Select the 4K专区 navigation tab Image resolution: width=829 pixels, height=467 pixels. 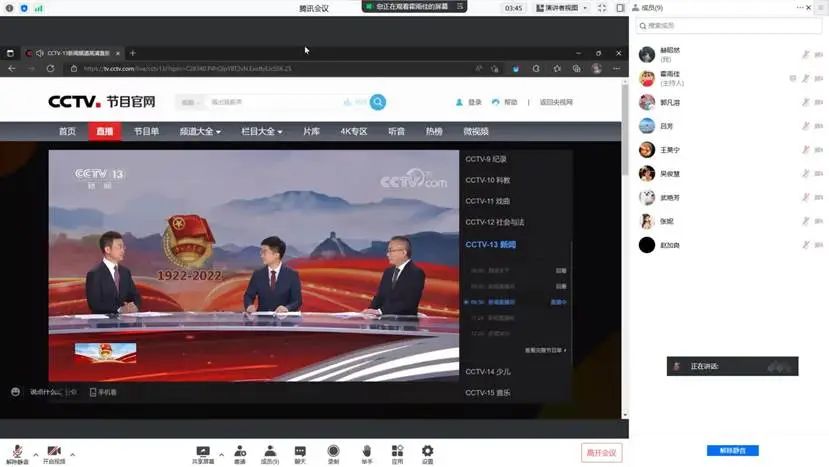coord(353,131)
